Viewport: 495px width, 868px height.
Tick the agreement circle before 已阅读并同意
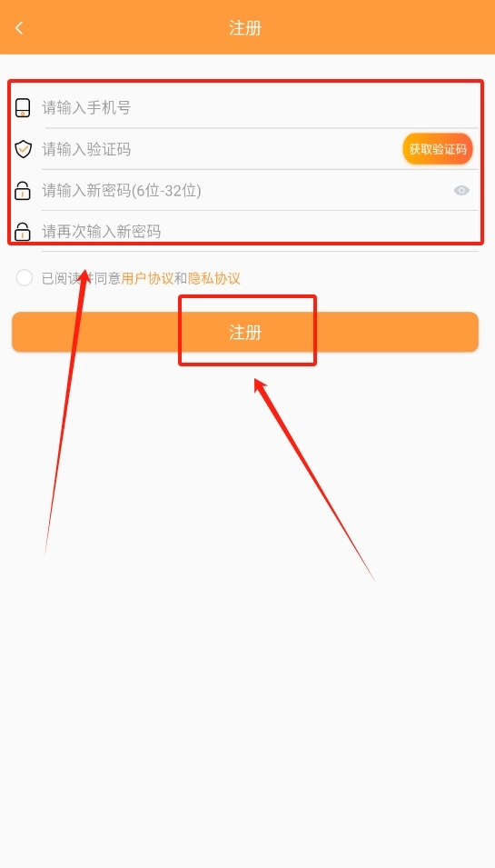pos(25,278)
